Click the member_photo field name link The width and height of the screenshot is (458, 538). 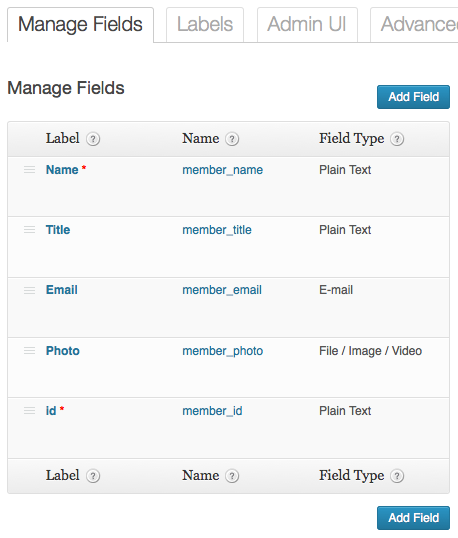(223, 351)
